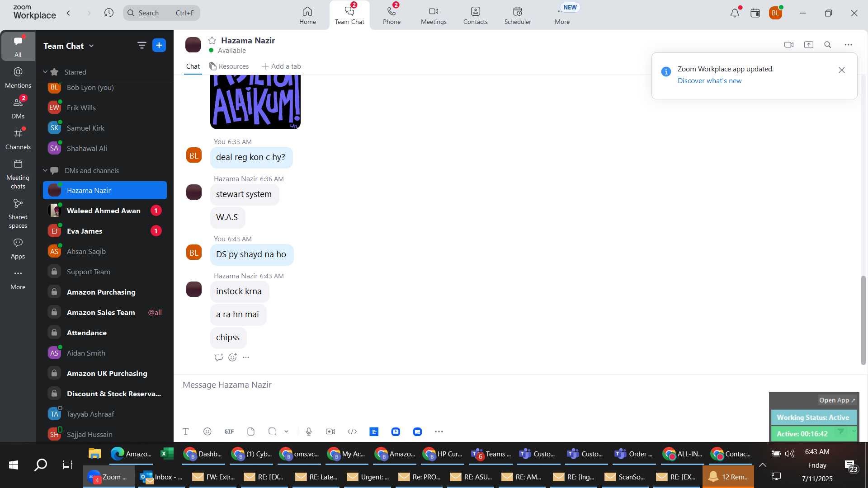Open the chat history clock icon
Viewport: 868px width, 488px height.
click(108, 13)
